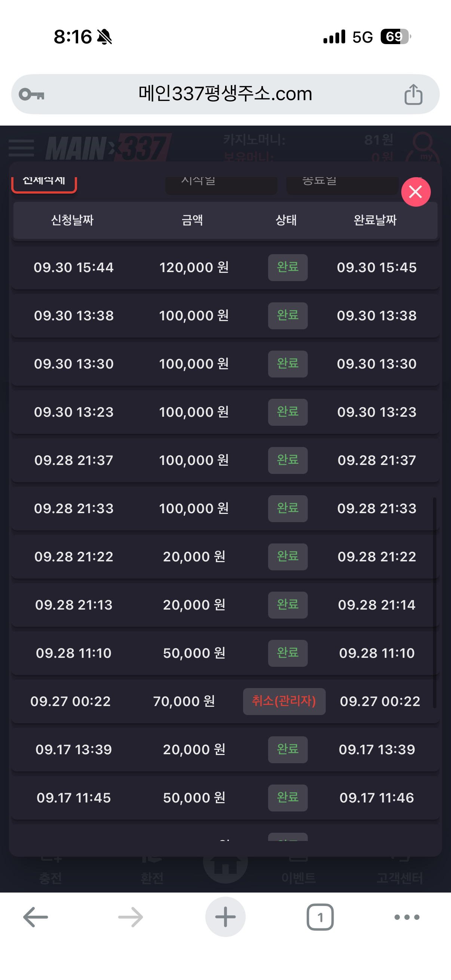The image size is (451, 980).
Task: Select the 09.28 11:10 50,000 원 row
Action: pyautogui.click(x=194, y=653)
